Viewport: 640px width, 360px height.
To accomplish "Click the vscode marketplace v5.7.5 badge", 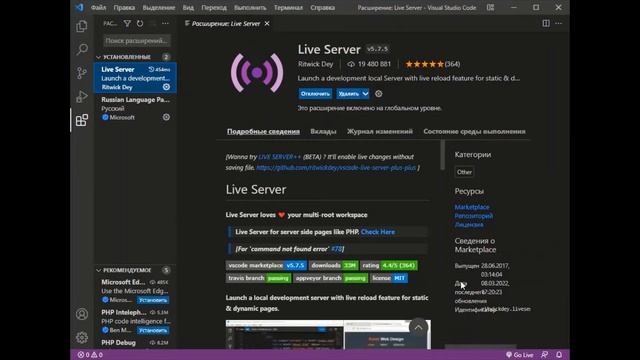I will (266, 265).
